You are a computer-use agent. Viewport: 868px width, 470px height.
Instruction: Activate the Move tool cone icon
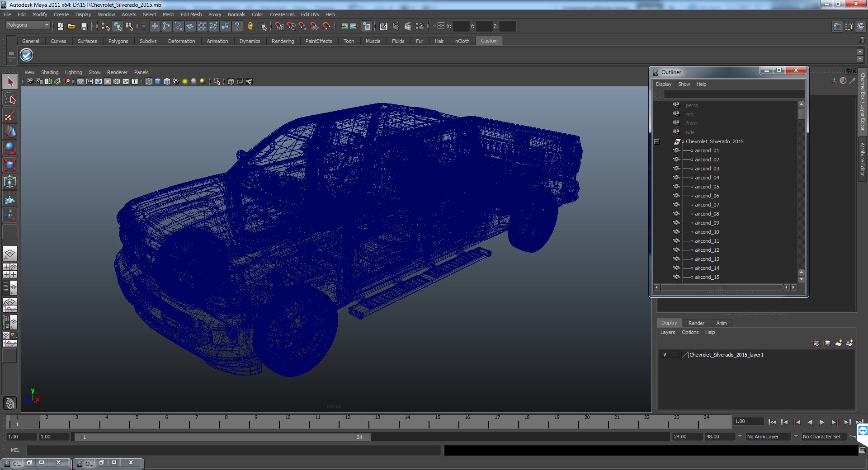[x=10, y=132]
